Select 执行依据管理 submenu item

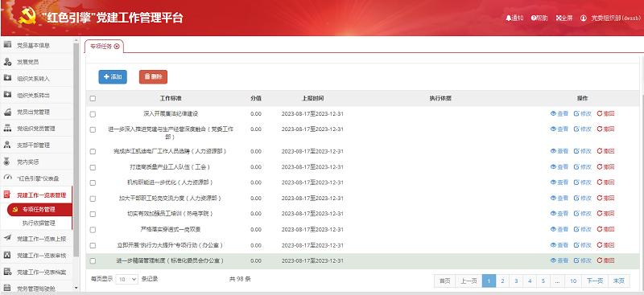click(39, 223)
